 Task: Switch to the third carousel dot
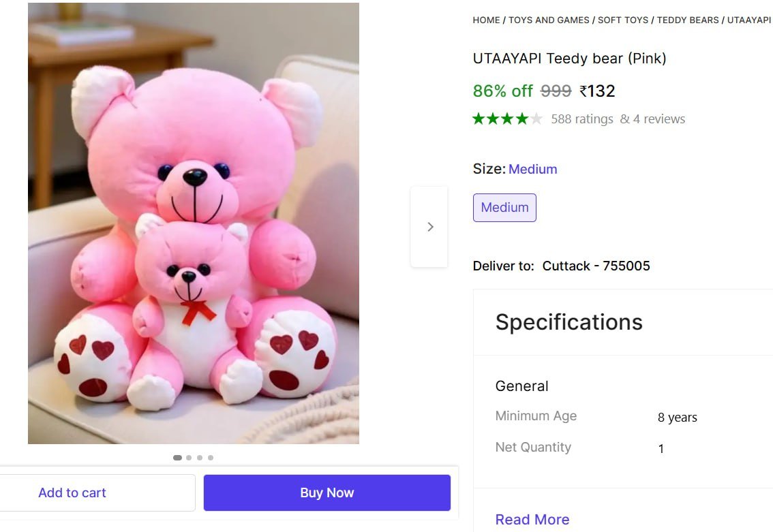pos(200,458)
